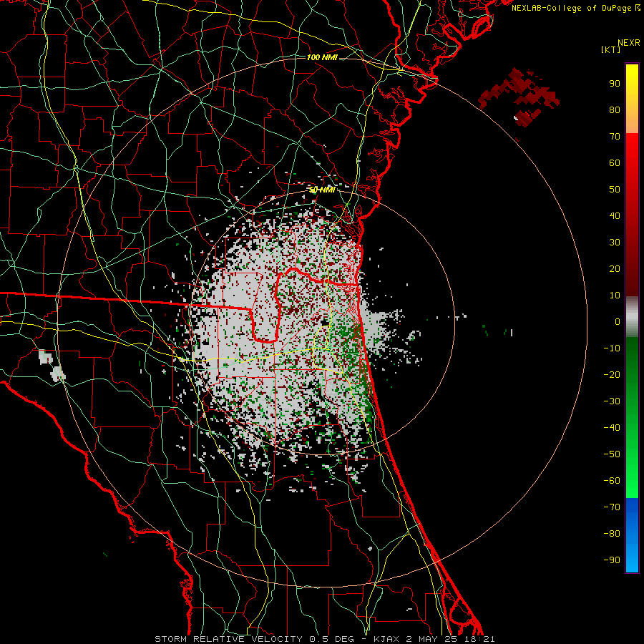The image size is (644, 644).
Task: Click the 10 value on the velocity scale
Action: pos(615,296)
